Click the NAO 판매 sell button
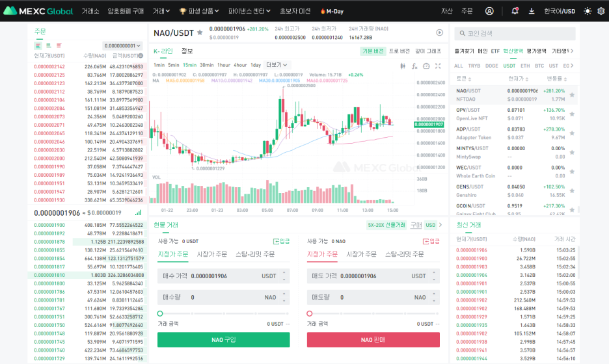609x364 pixels. pos(373,339)
